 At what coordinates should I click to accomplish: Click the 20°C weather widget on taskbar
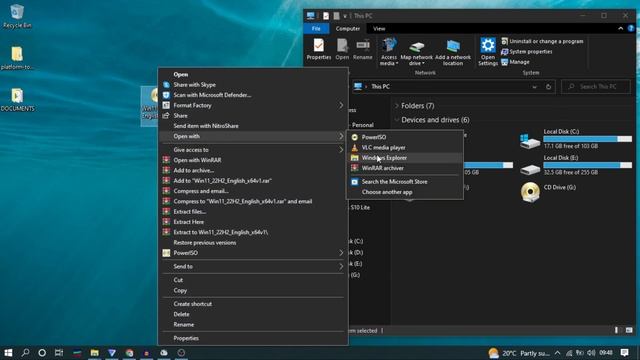519,353
